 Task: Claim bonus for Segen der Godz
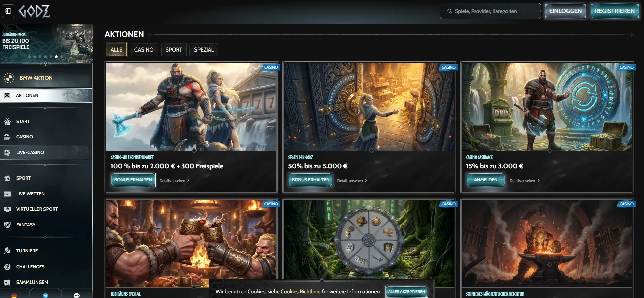point(311,180)
